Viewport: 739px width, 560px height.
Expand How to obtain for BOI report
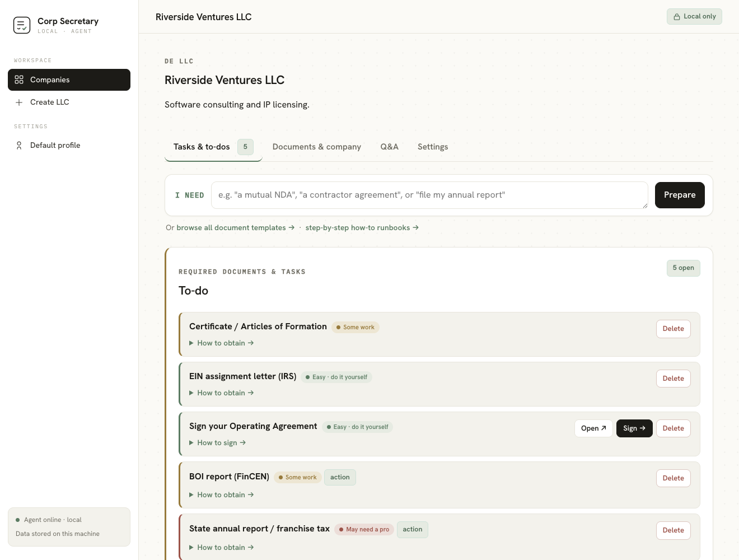222,495
